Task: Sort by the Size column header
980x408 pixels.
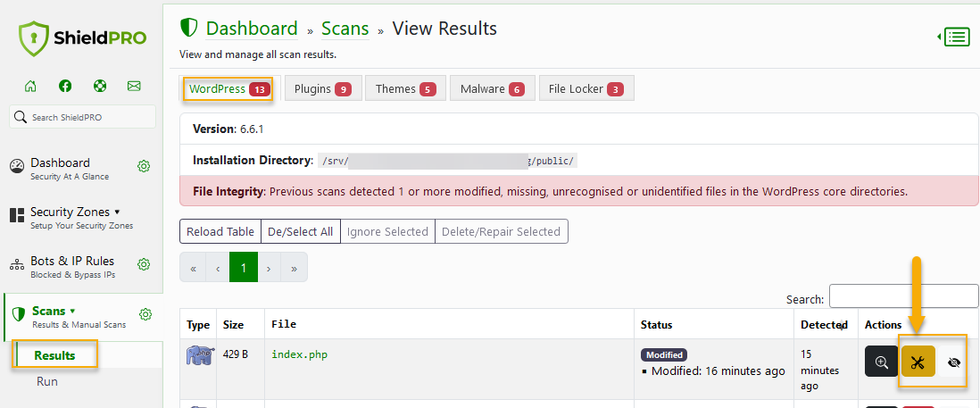Action: [241, 325]
